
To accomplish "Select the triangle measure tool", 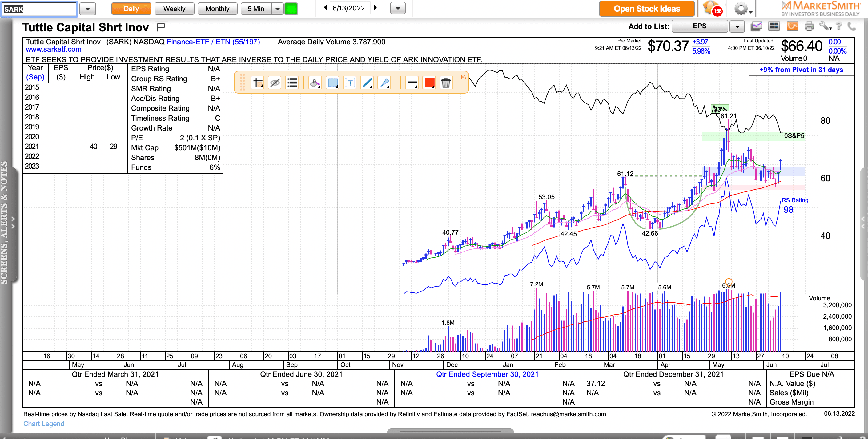I will 384,83.
